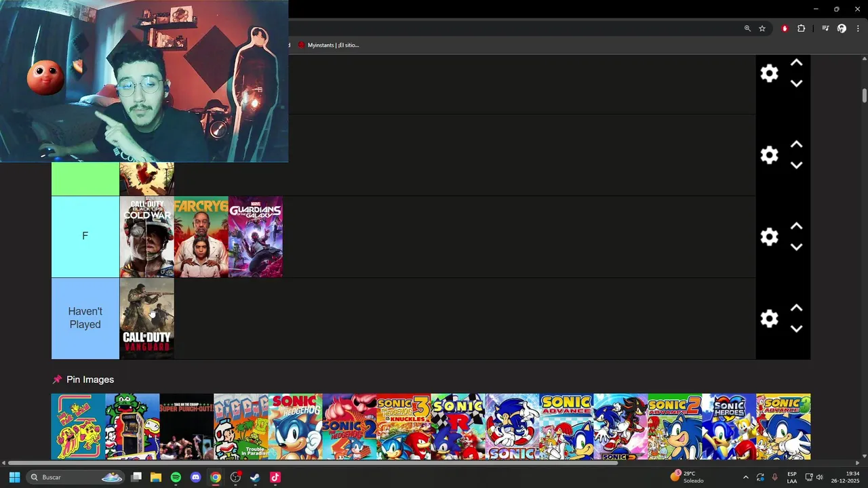Open settings gear for the F tier row

pos(769,237)
